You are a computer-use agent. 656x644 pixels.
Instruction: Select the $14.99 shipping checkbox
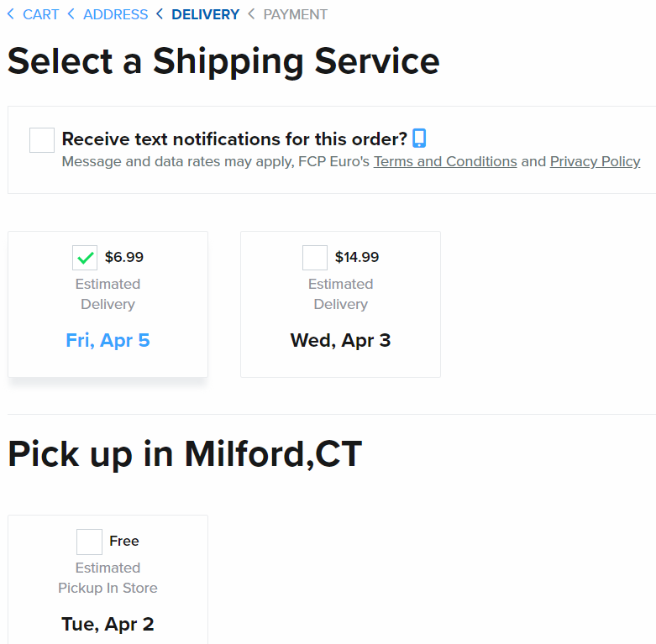[315, 258]
